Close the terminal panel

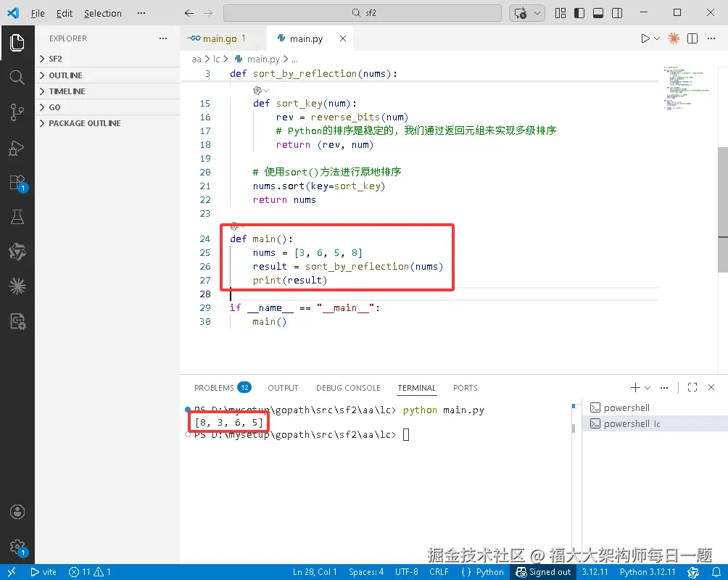pos(711,387)
